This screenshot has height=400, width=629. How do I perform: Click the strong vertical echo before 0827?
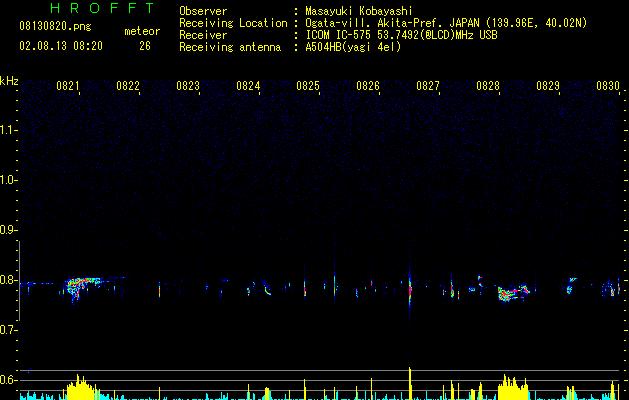pos(410,289)
